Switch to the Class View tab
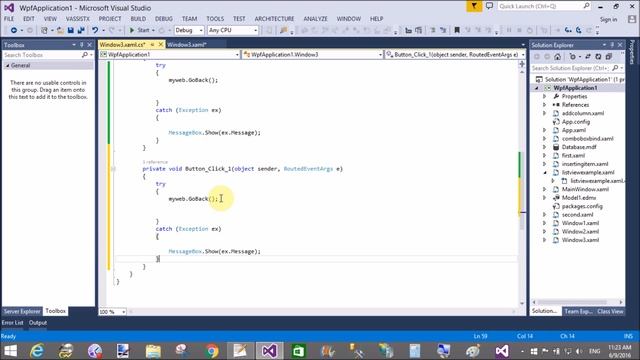 610,311
